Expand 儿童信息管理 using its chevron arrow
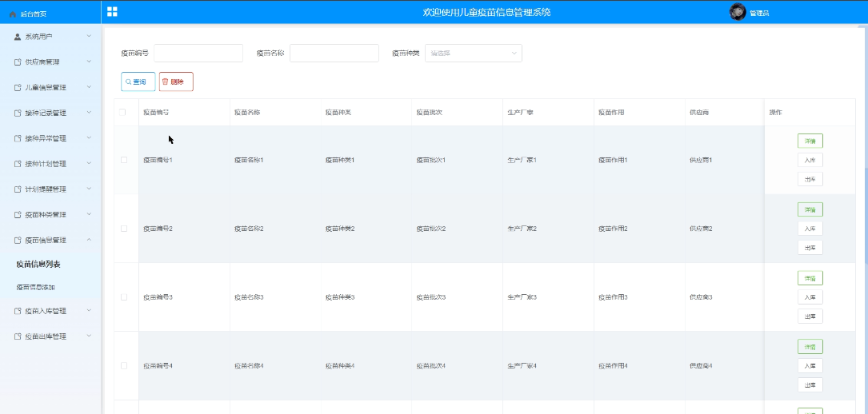The image size is (868, 414). click(x=89, y=87)
